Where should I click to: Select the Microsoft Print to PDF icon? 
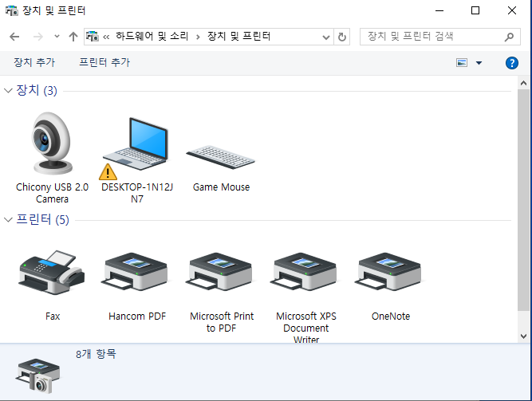click(x=220, y=272)
